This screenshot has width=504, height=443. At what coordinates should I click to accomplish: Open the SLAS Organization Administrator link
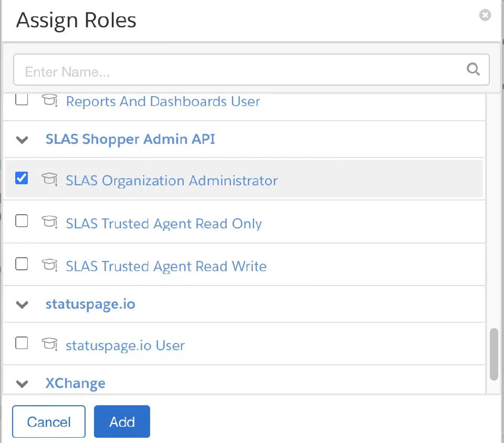click(172, 181)
